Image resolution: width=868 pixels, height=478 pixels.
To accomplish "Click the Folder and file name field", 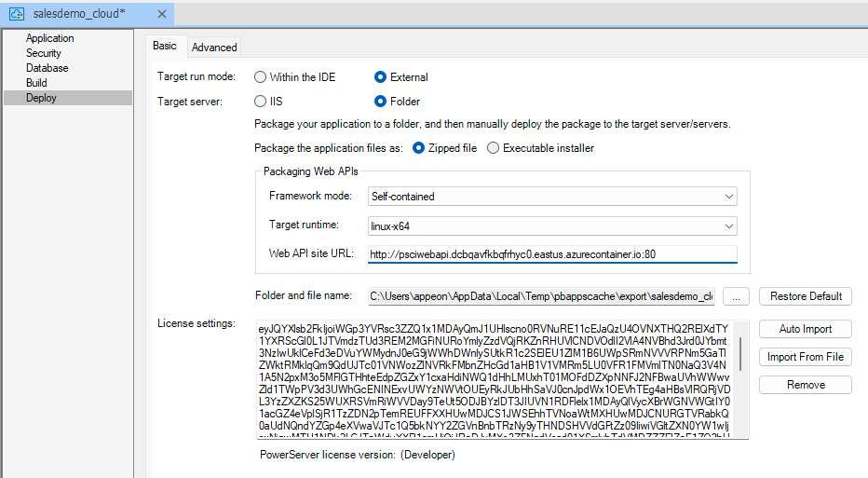I will point(541,296).
